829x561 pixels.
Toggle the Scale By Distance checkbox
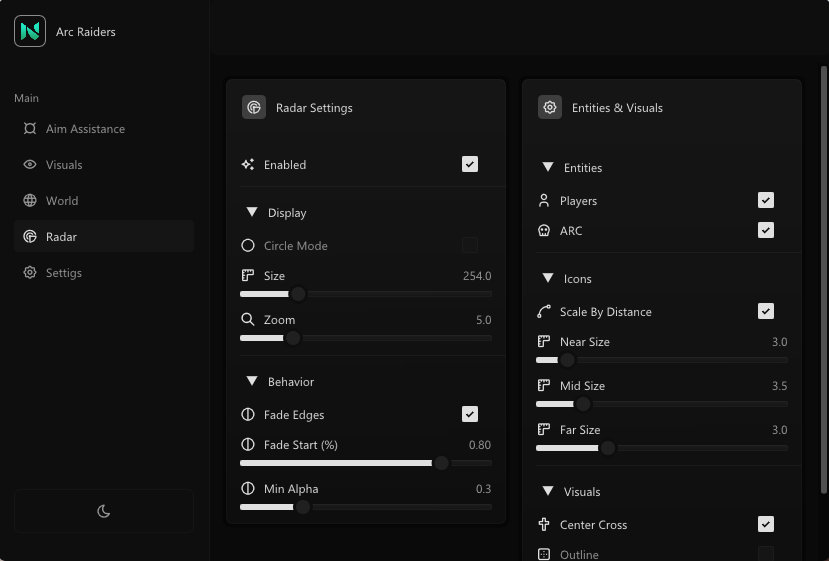coord(766,311)
